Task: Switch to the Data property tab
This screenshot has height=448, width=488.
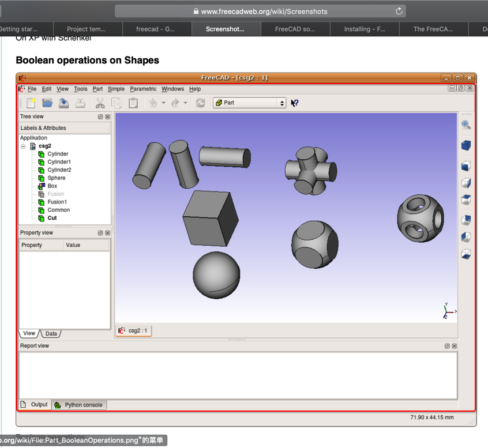Action: (x=51, y=334)
